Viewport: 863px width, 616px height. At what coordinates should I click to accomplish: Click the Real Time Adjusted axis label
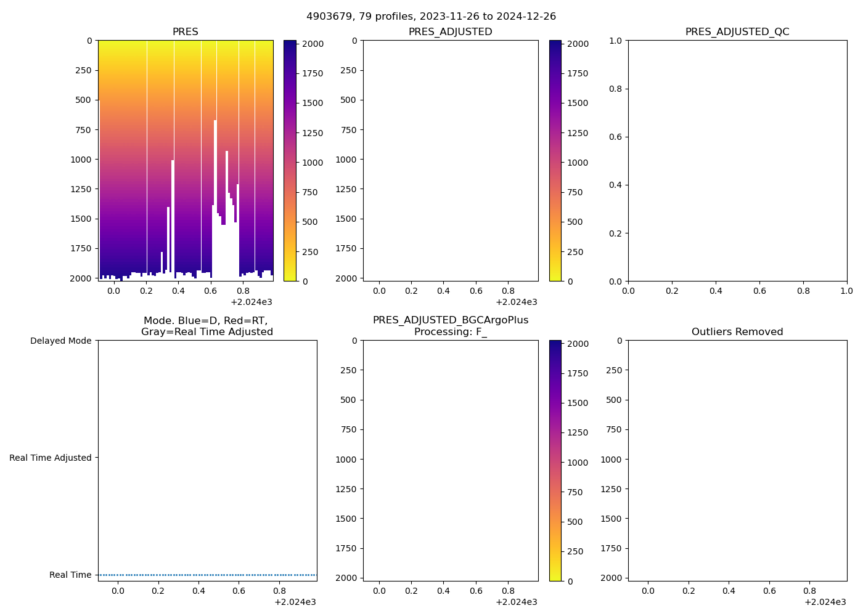[x=51, y=458]
